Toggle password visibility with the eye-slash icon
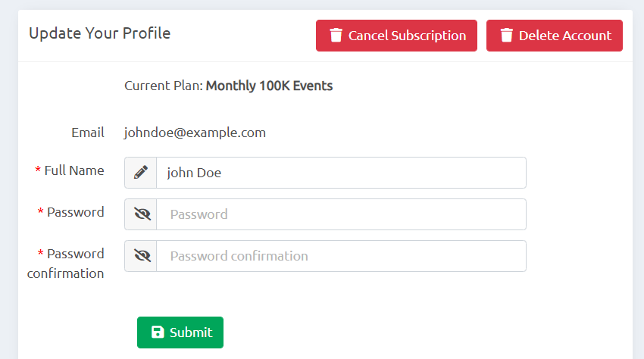The image size is (644, 359). 142,214
